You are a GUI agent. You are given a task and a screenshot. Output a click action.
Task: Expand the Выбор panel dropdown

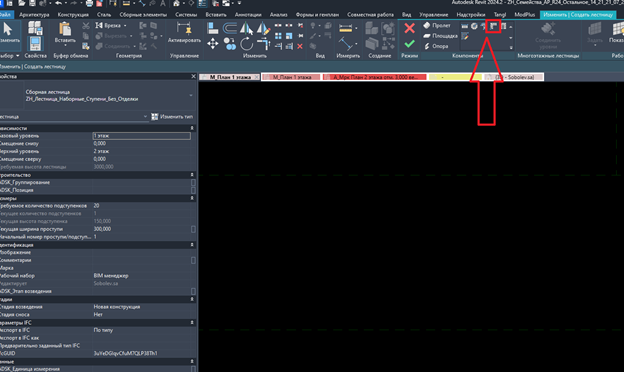click(17, 56)
